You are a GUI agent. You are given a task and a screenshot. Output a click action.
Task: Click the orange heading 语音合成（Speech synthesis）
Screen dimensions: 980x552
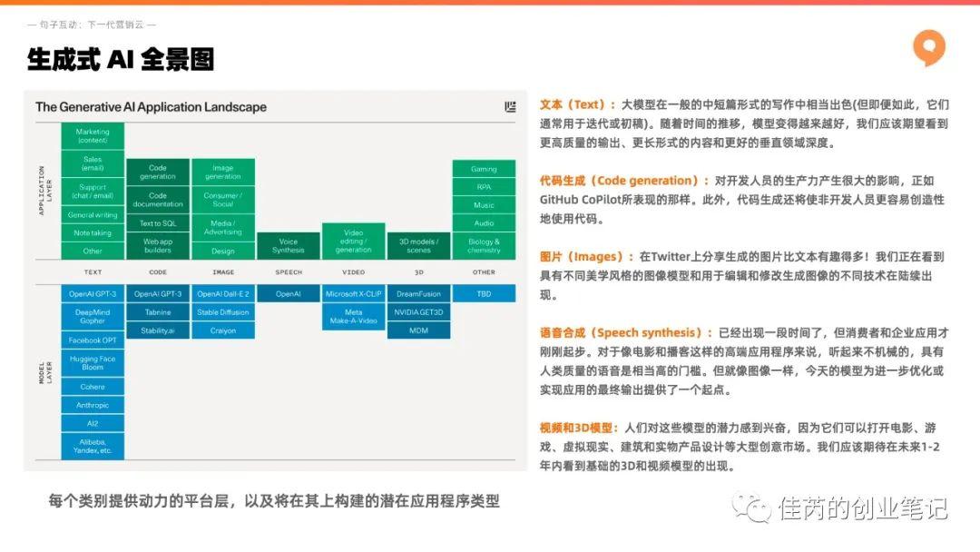[x=626, y=333]
